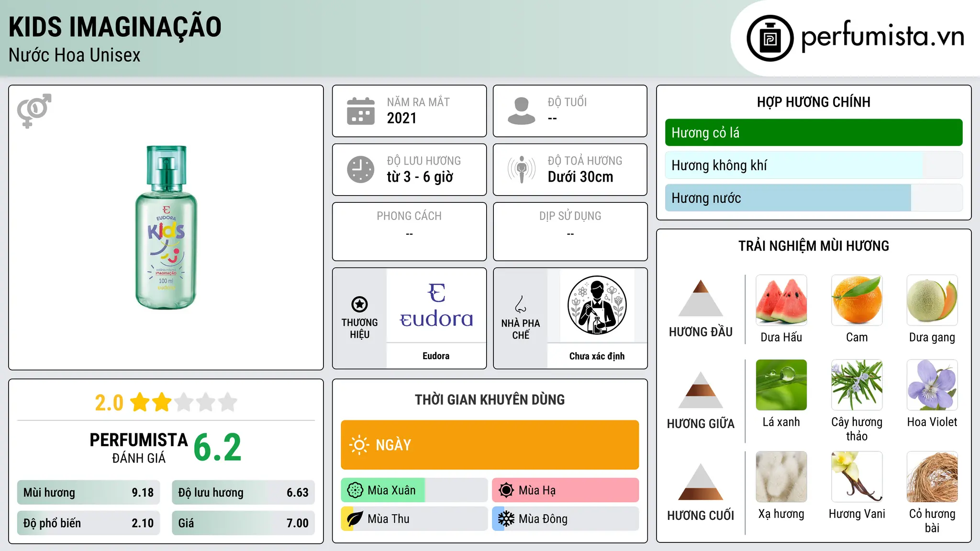Click the person icon beside Độ Tuổi
Image resolution: width=980 pixels, height=551 pixels.
click(x=521, y=111)
